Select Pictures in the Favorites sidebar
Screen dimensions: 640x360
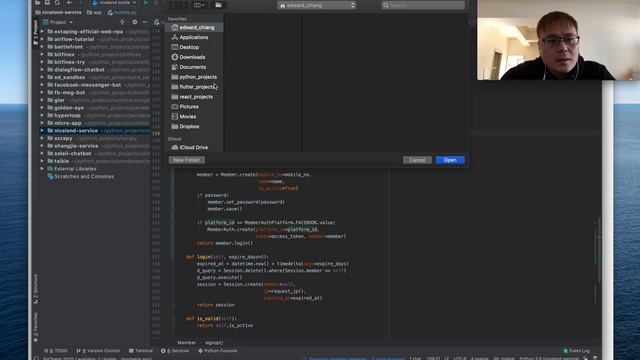point(189,107)
